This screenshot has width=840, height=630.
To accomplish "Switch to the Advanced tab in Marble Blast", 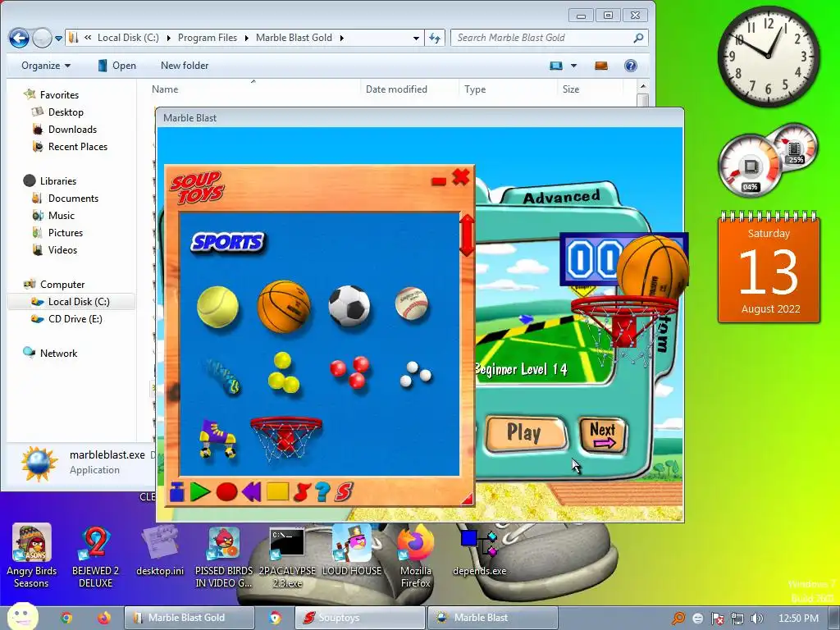I will [561, 197].
